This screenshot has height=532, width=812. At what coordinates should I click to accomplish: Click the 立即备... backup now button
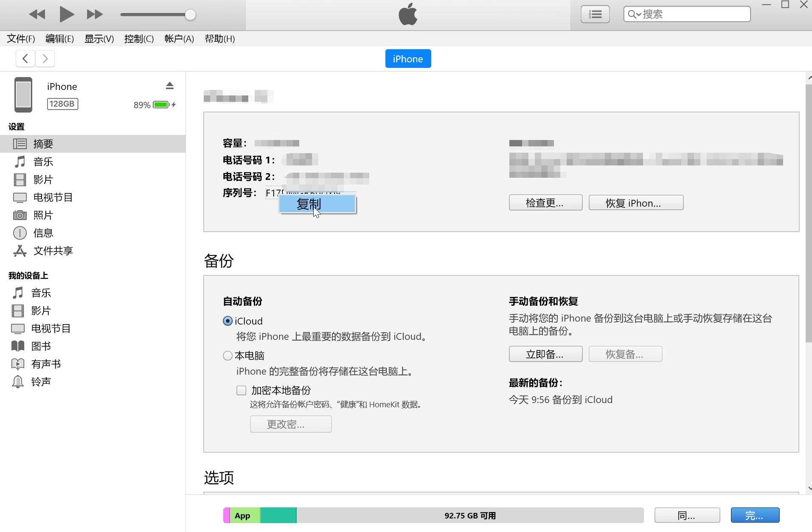545,354
